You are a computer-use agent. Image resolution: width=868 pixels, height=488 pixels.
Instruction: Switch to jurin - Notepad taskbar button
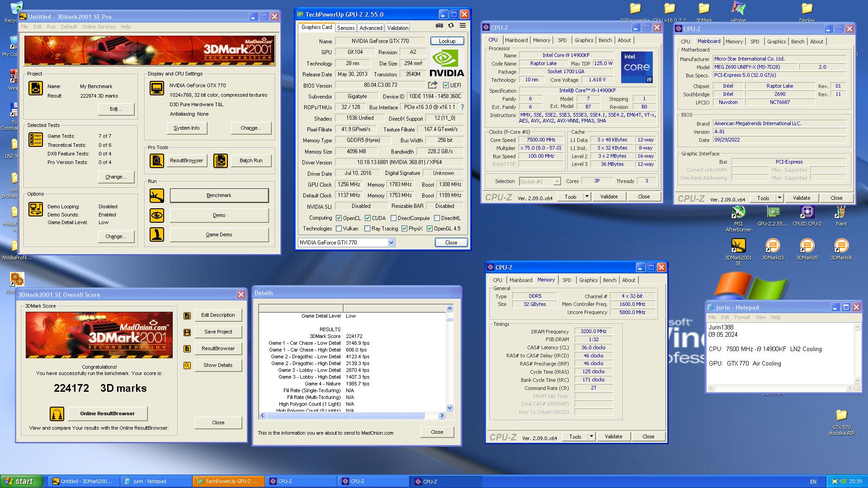156,481
